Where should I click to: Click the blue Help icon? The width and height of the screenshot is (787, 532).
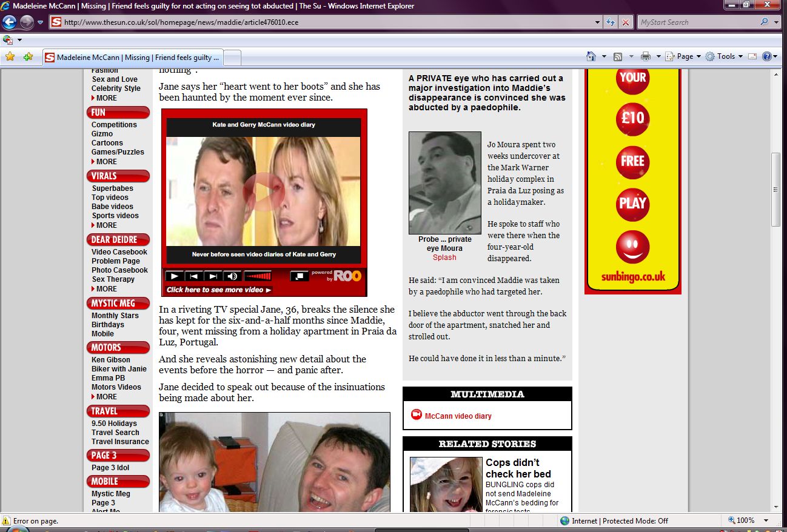tap(766, 56)
